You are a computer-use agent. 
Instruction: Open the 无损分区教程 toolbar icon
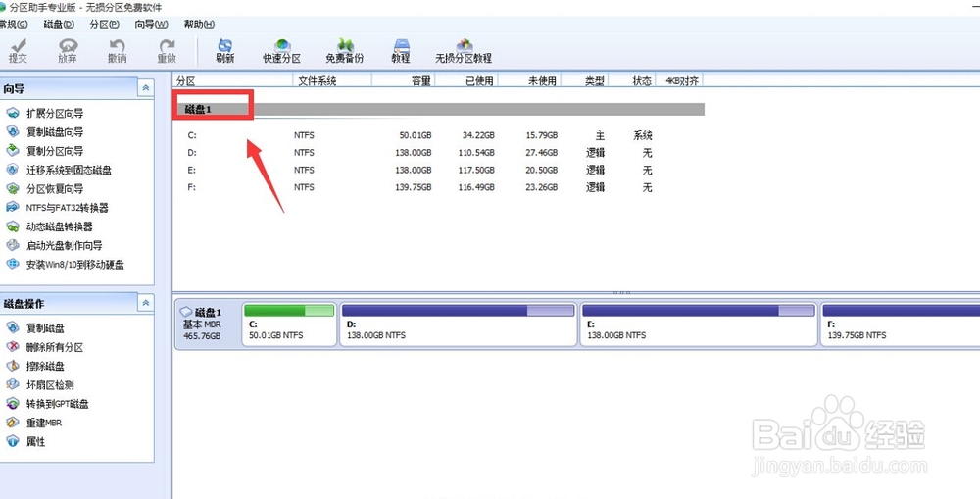(464, 51)
